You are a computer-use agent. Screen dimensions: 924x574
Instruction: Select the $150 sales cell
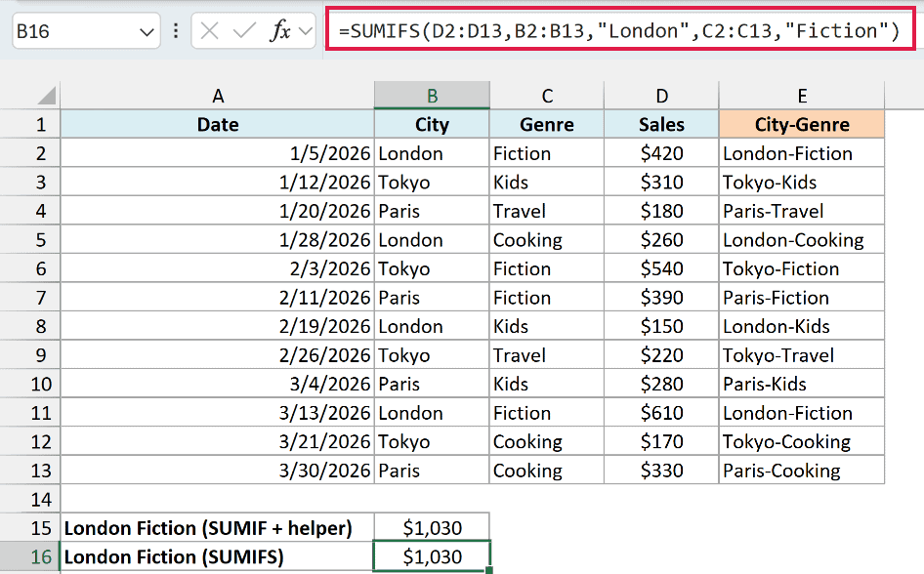662,326
